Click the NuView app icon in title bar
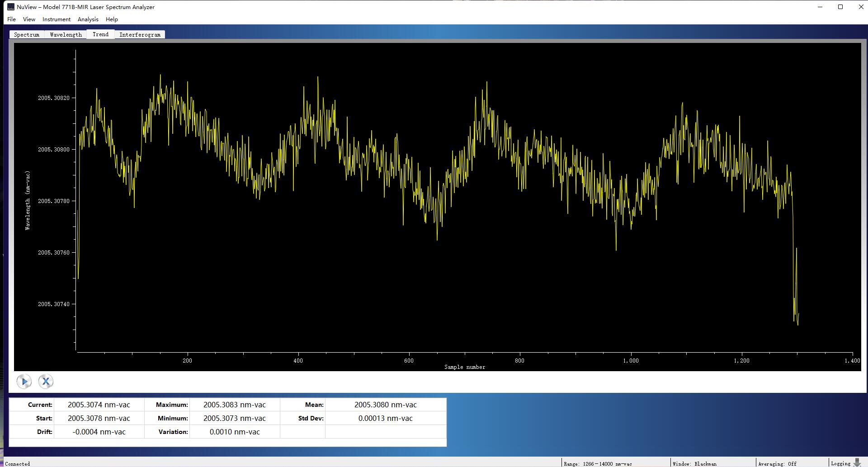This screenshot has height=467, width=868. 11,7
